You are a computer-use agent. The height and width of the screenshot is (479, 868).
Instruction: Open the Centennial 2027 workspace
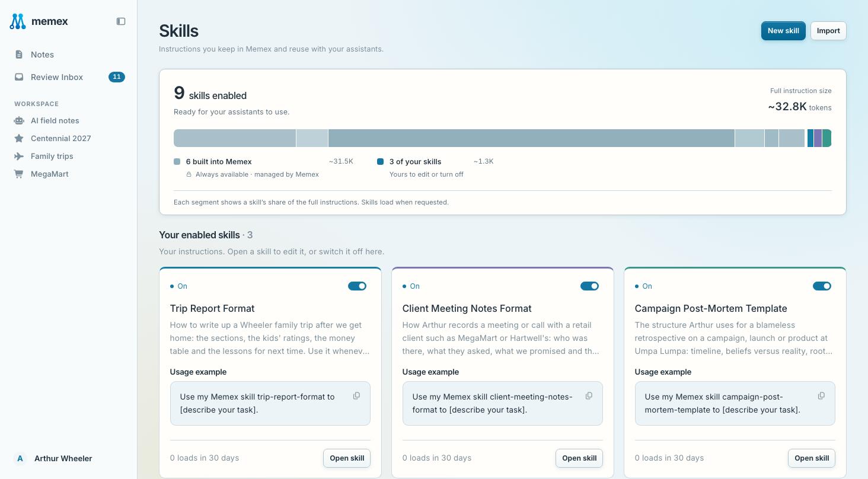coord(69,138)
